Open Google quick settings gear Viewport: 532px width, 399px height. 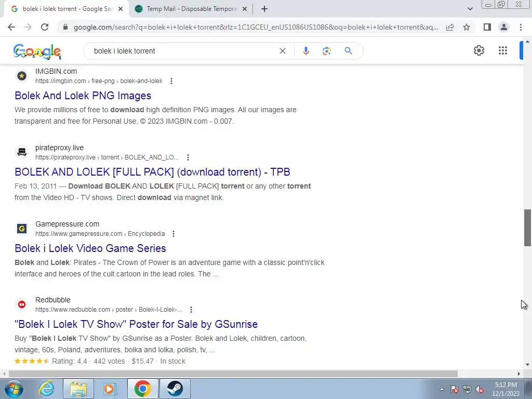coord(478,50)
